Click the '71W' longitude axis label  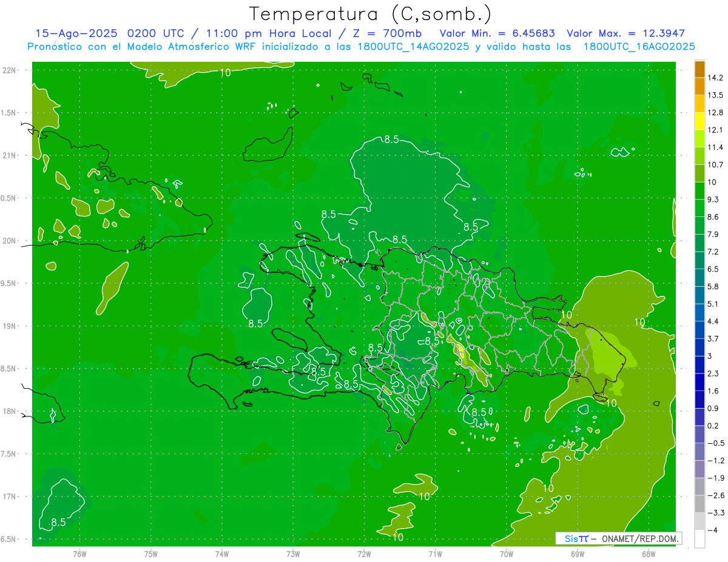click(435, 554)
